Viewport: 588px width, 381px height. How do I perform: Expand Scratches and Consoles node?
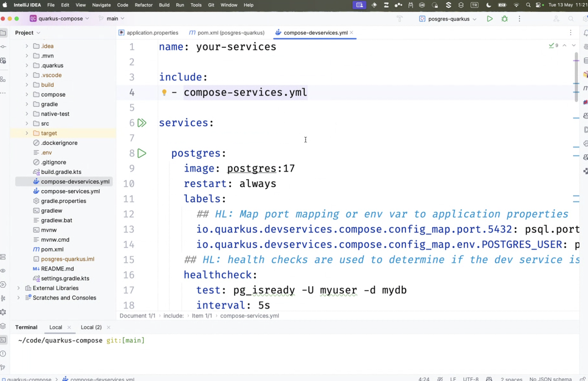(x=19, y=297)
